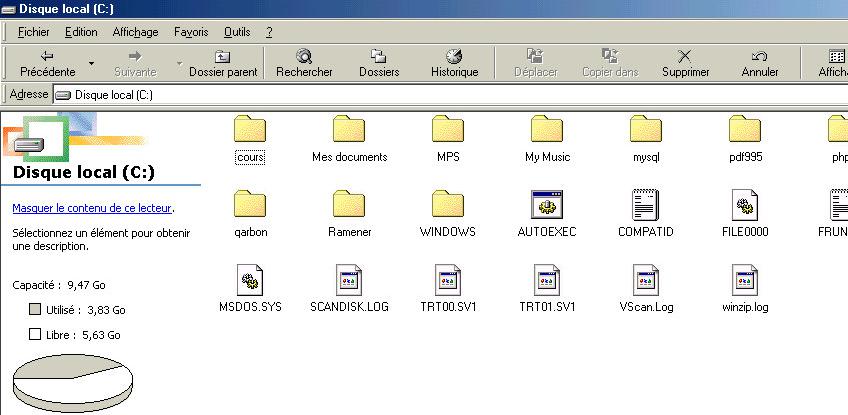Select the winzip.log file icon
The height and width of the screenshot is (415, 848).
[x=744, y=280]
